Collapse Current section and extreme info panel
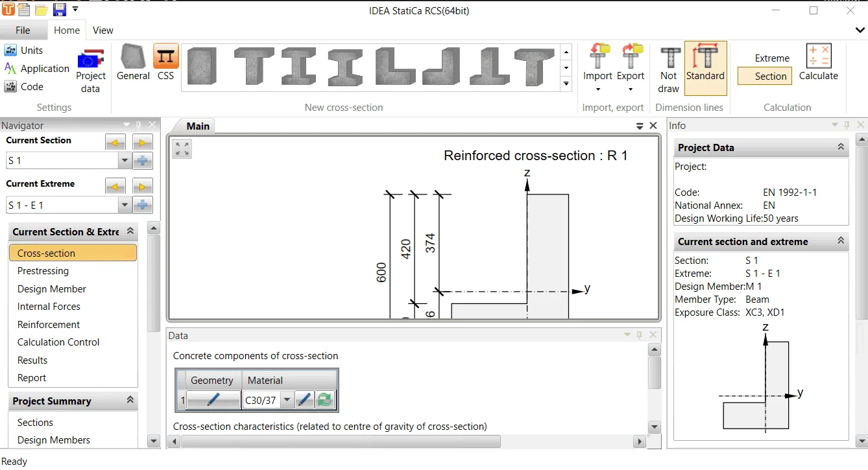868x470 pixels. [x=841, y=241]
